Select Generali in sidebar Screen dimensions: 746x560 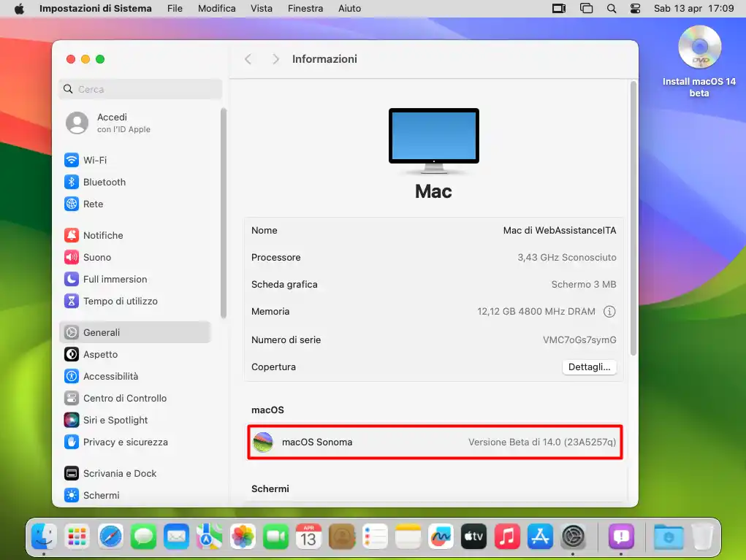[135, 332]
